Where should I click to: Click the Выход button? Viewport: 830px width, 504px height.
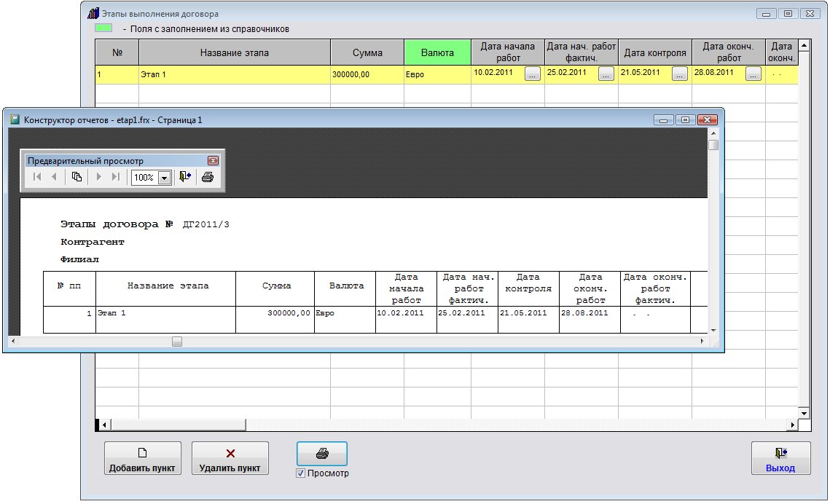point(780,460)
